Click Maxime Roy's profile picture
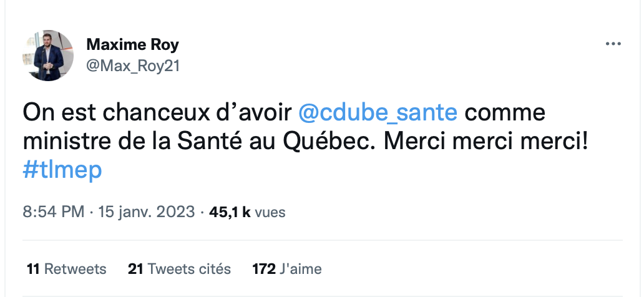Viewport: 644px width, 297px height. (47, 56)
